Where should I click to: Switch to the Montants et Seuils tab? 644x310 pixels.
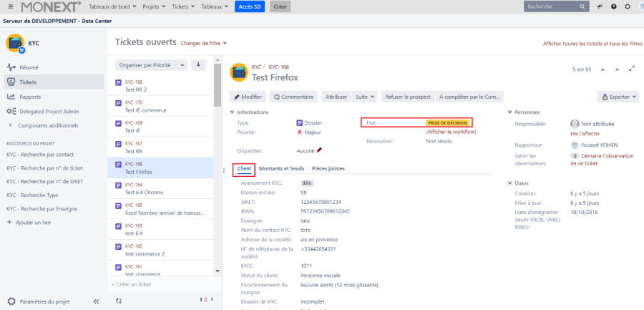(x=281, y=168)
